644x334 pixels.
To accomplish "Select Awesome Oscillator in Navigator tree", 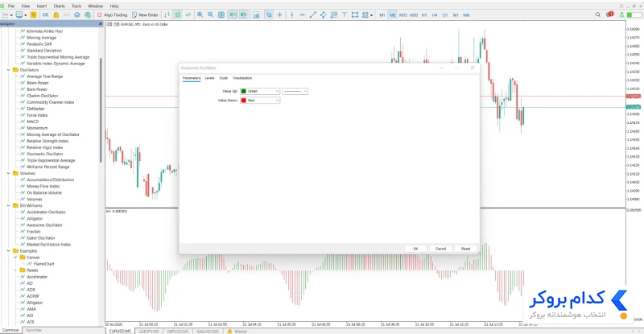I will [x=44, y=225].
